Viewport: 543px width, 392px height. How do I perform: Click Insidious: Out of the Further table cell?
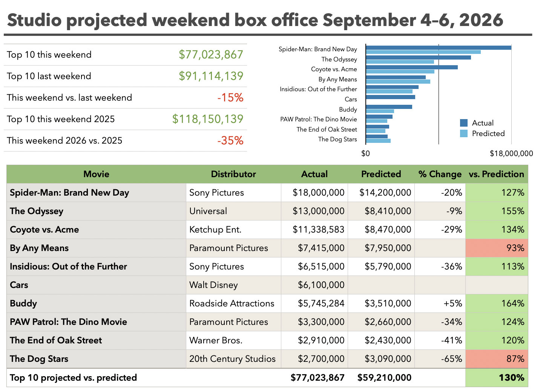(x=97, y=266)
